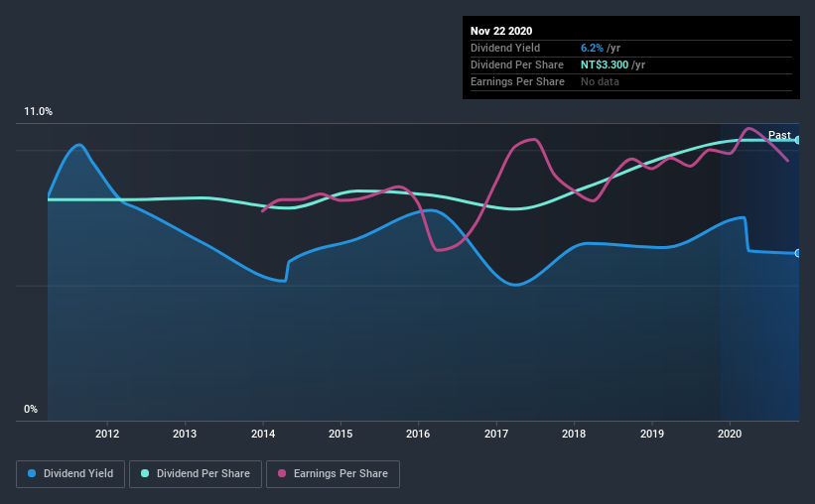Select the 2014 axis label
815x504 pixels.
pos(263,434)
